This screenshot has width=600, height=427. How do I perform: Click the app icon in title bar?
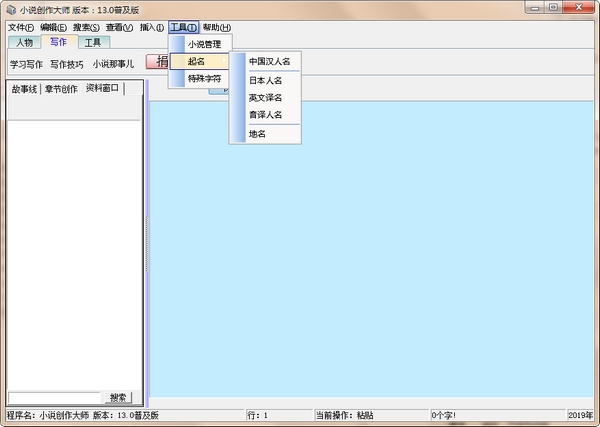(x=10, y=9)
